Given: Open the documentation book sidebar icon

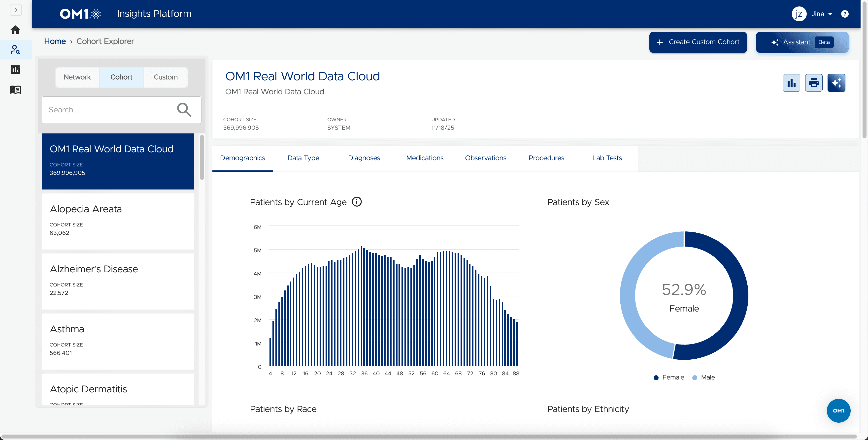Looking at the screenshot, I should (x=15, y=90).
